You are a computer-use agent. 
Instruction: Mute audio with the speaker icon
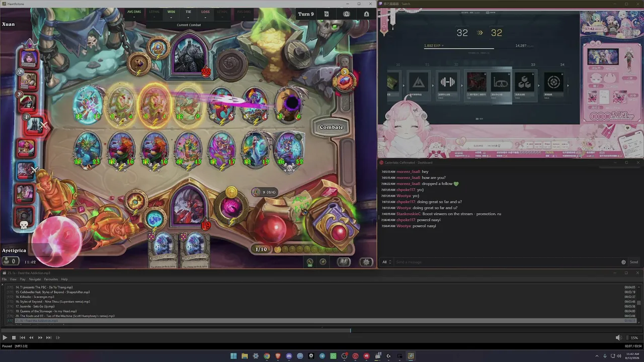tap(618, 338)
